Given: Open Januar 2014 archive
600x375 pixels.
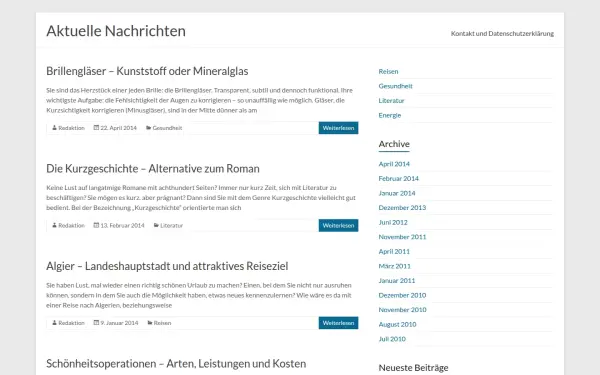Looking at the screenshot, I should click(x=397, y=193).
